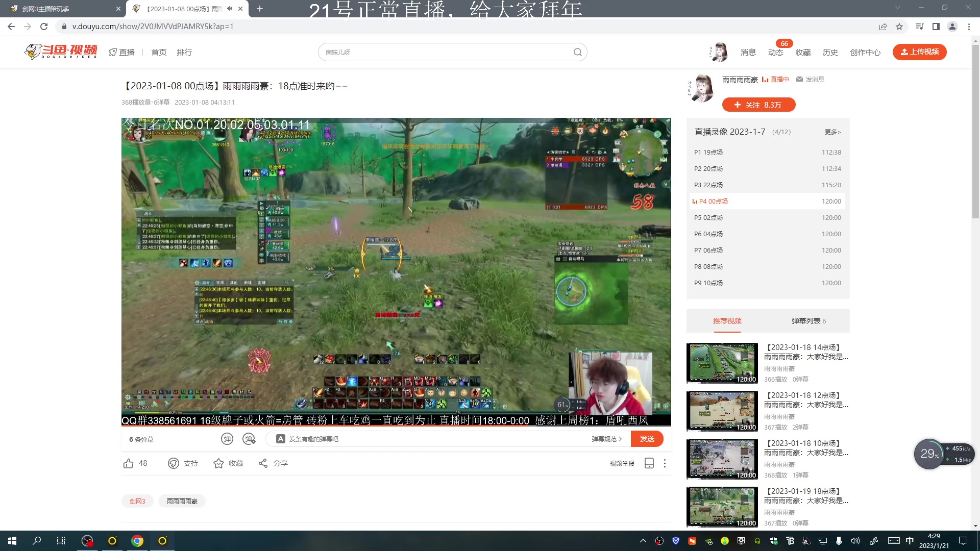Click the search magnifier icon in Douyu search box
This screenshot has height=551, width=980.
click(x=577, y=52)
